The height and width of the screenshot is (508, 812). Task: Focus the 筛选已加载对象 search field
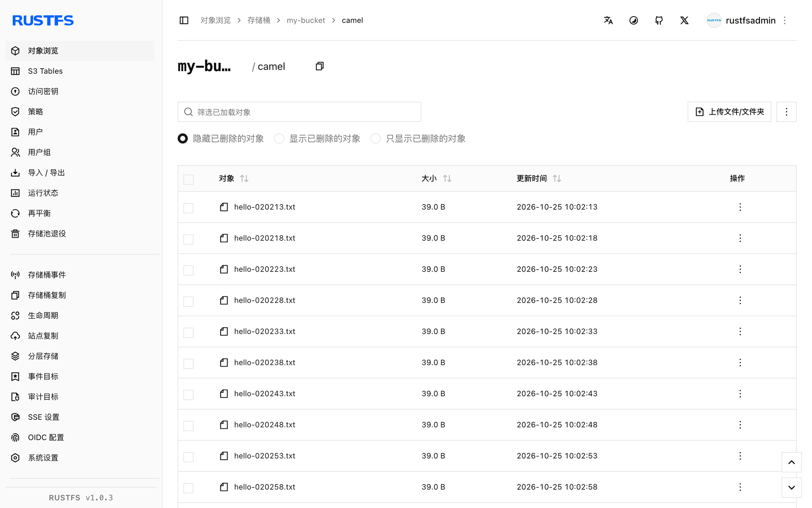(299, 112)
